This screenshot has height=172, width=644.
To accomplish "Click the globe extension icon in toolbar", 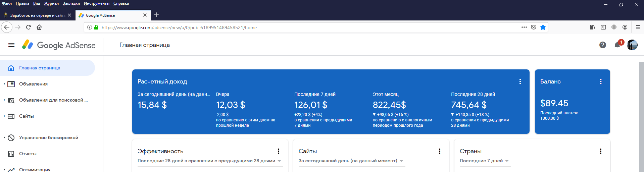I will click(x=614, y=27).
